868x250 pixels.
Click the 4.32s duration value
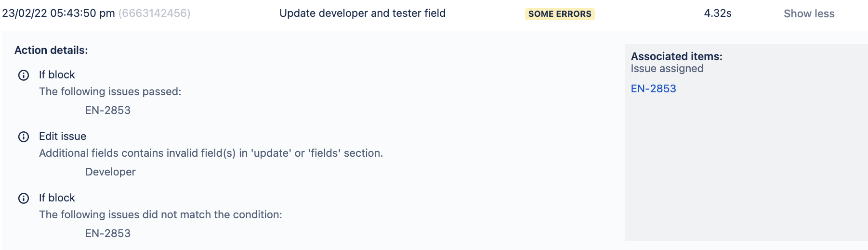(718, 13)
